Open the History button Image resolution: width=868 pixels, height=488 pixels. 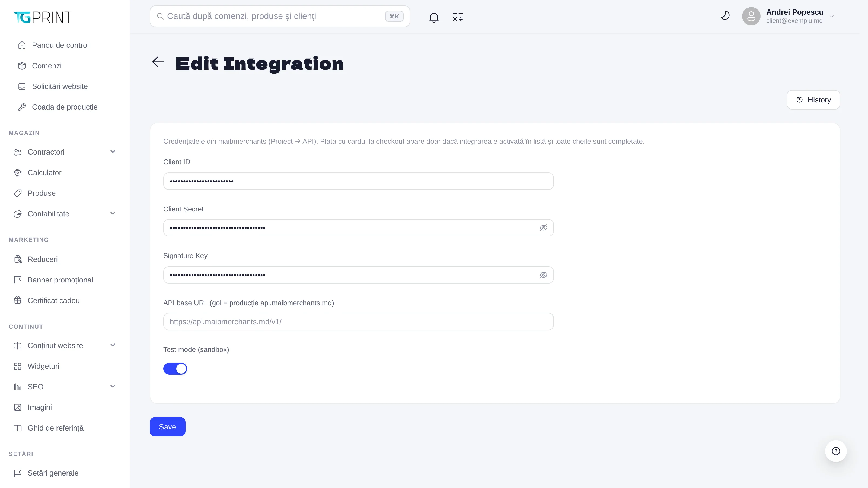click(x=813, y=100)
